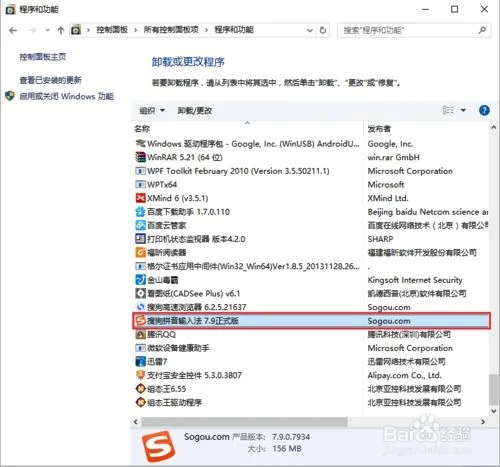Click the vertical scrollbar up arrow
The image size is (500, 467).
tap(494, 127)
